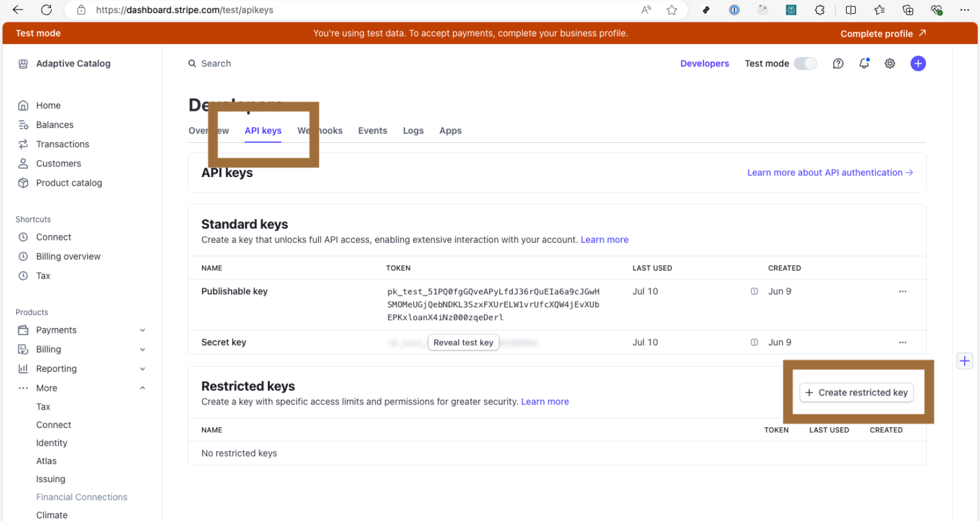Open Transactions in sidebar
This screenshot has height=521, width=980.
pyautogui.click(x=62, y=144)
